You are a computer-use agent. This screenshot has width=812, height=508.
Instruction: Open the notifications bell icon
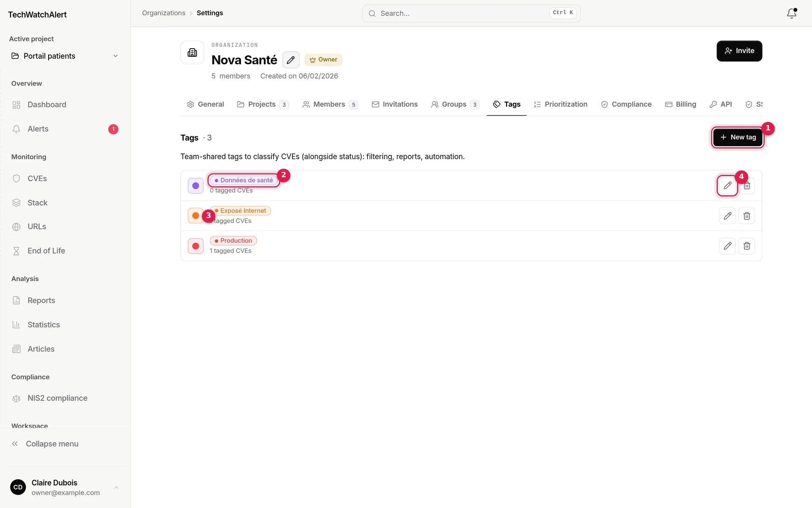point(792,13)
